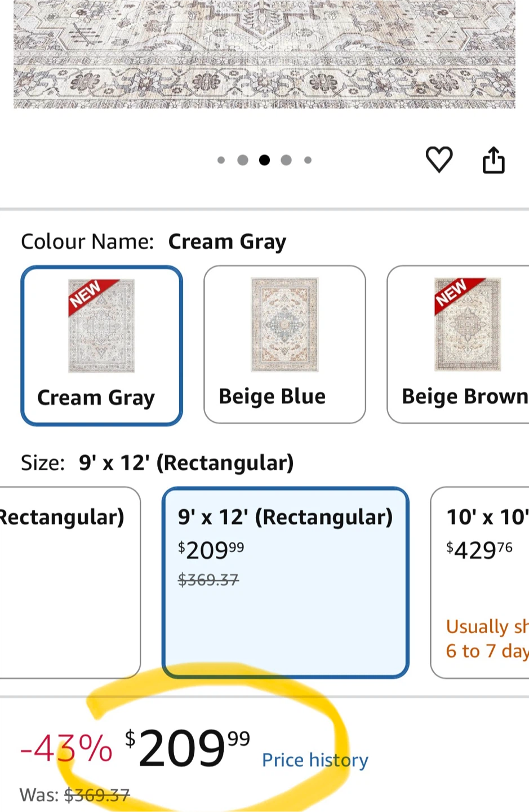Tap the Beige Blue rug thumbnail image

pyautogui.click(x=284, y=324)
